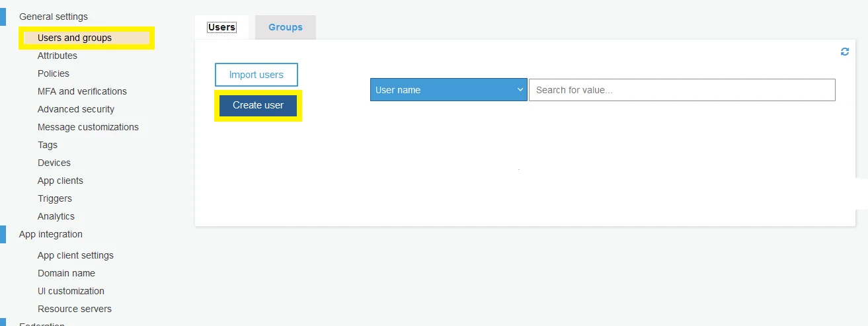This screenshot has width=868, height=326.
Task: Go to Policies in the sidebar
Action: coord(54,73)
